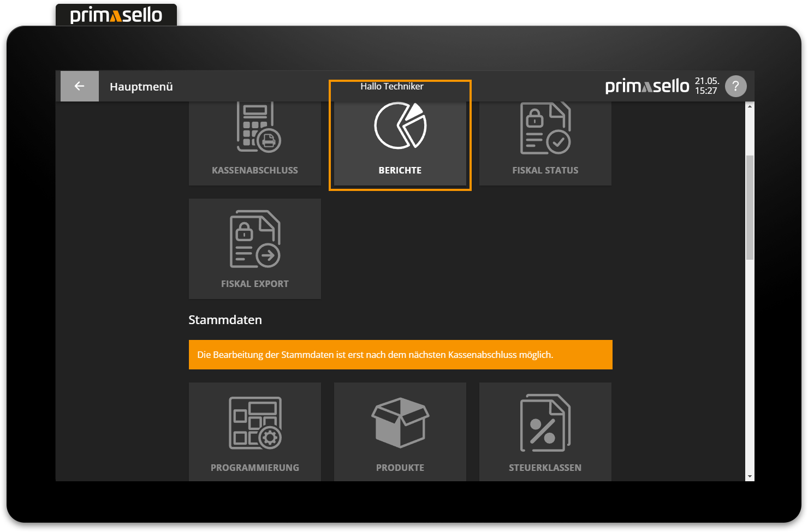This screenshot has width=808, height=532.
Task: Open Fiskal Status document-check icon
Action: point(545,128)
